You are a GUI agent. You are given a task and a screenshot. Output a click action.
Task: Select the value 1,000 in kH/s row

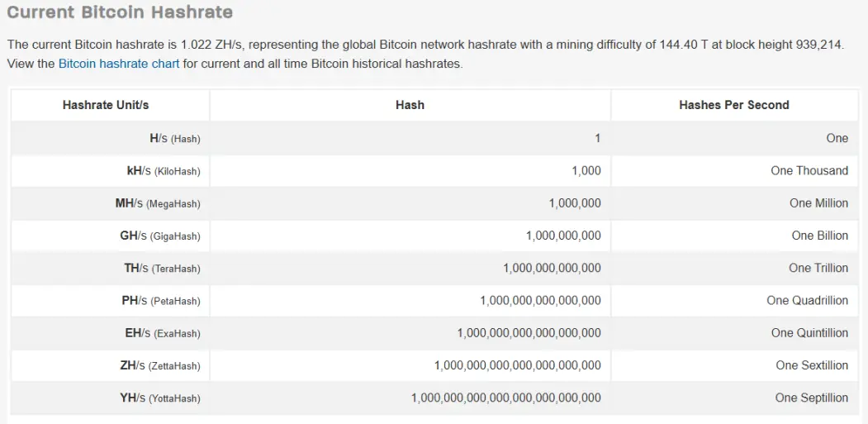(586, 171)
